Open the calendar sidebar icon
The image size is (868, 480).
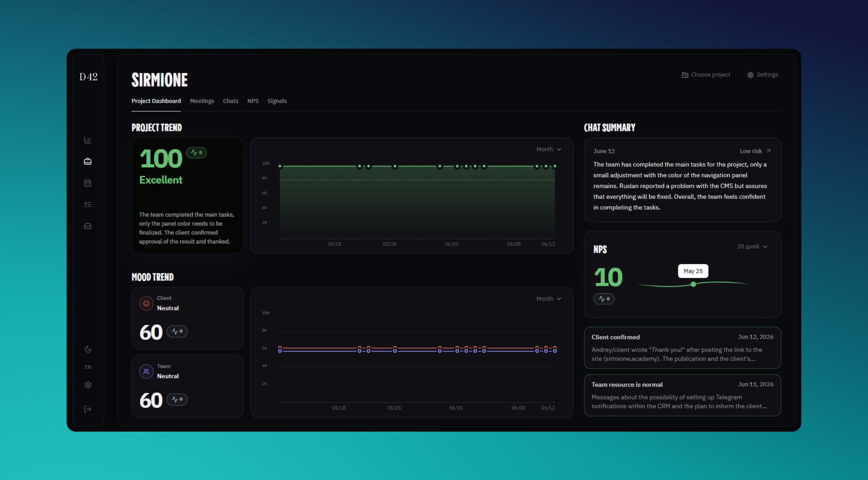87,183
